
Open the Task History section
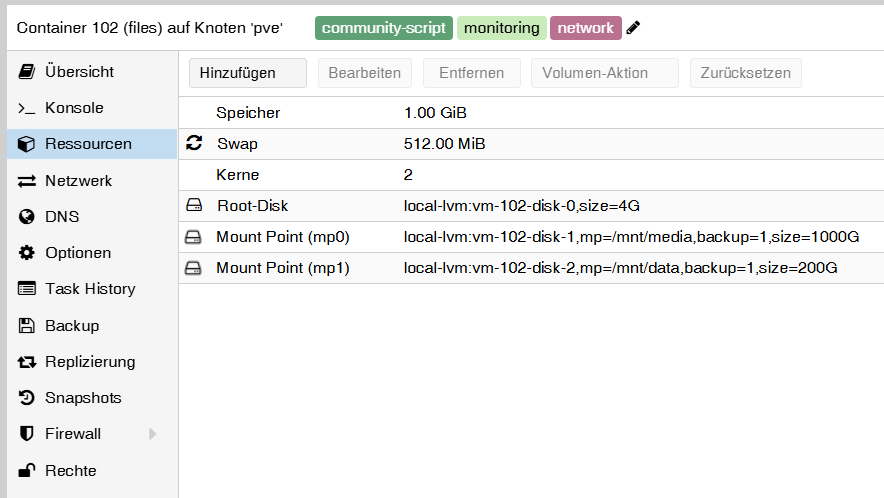(89, 289)
